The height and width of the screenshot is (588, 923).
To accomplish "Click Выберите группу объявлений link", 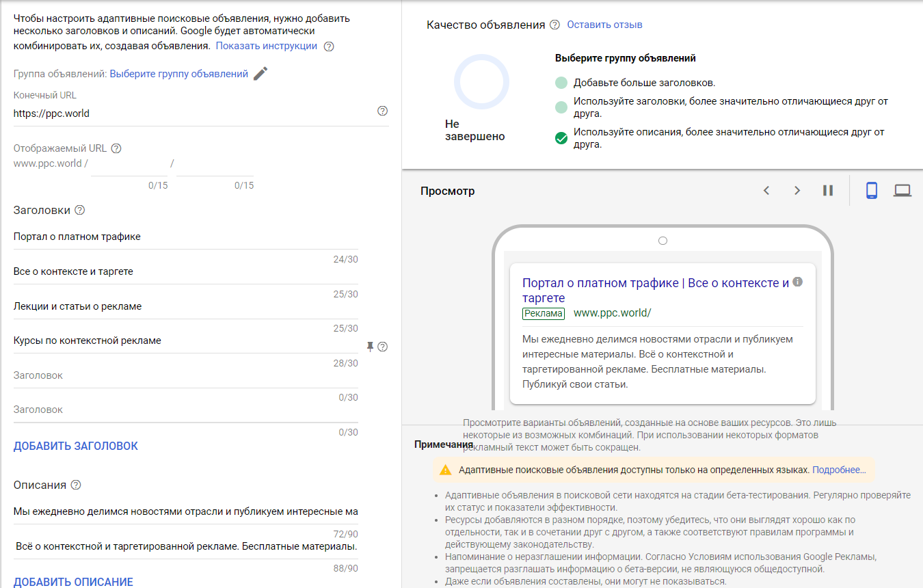I will (x=178, y=74).
